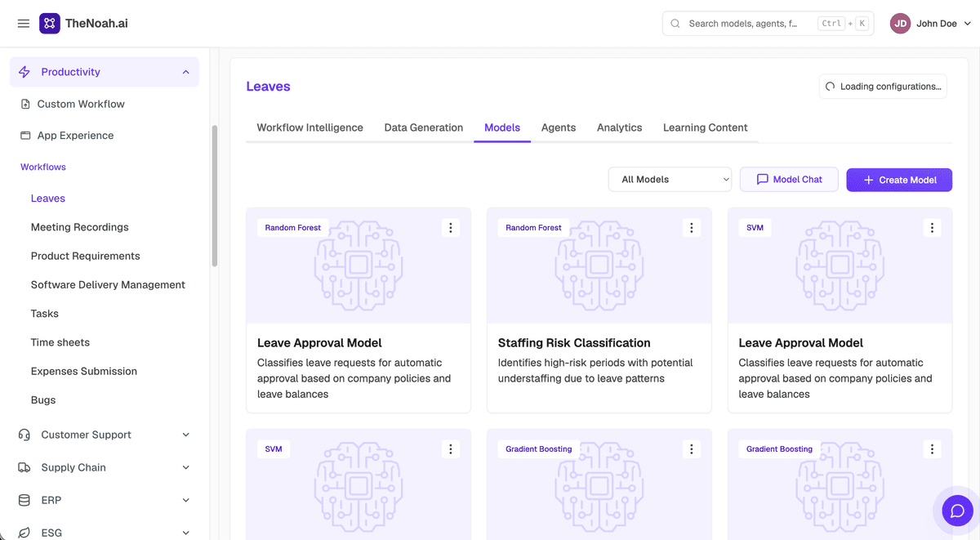
Task: Click the sidebar vertical scrollbar
Action: [x=215, y=196]
